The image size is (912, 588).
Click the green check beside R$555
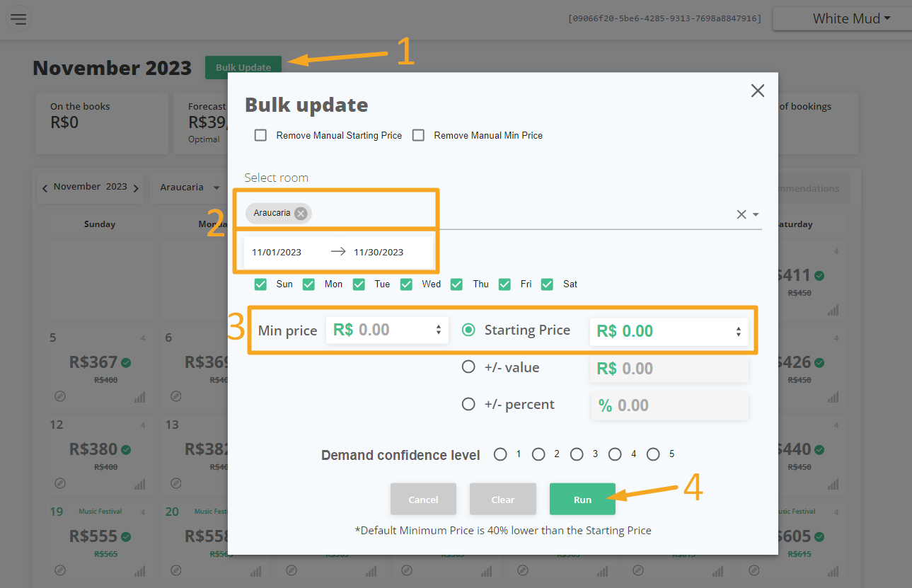[126, 536]
